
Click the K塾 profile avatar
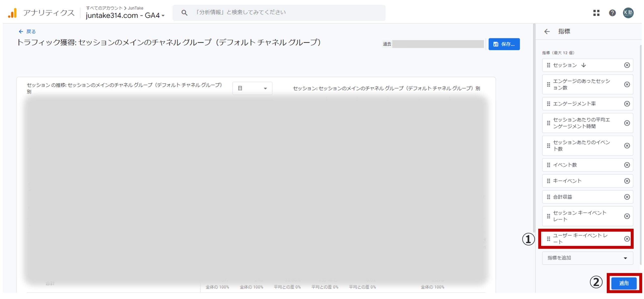point(629,13)
